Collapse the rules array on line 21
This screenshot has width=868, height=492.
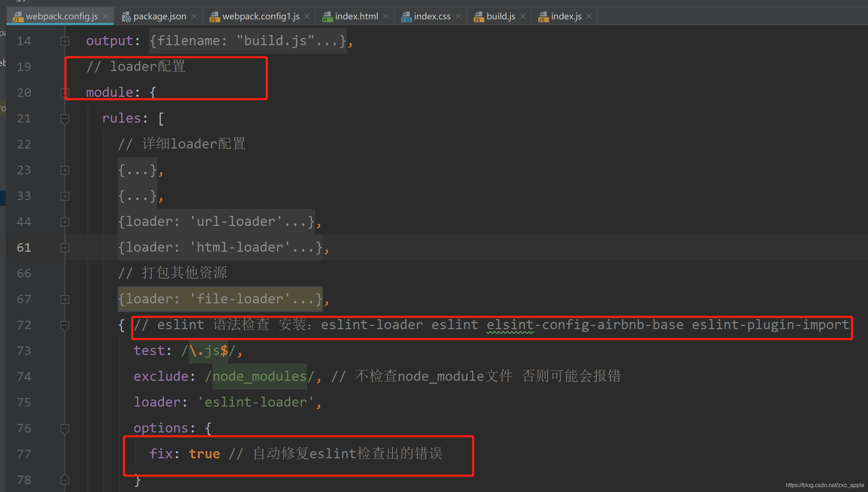point(65,119)
